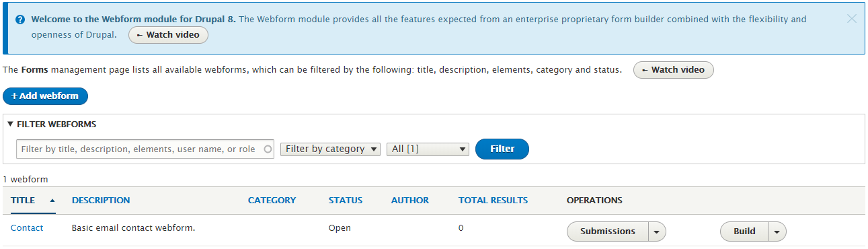Screen dimensions: 868x249
Task: Toggle the Title sort ascending arrow
Action: click(x=52, y=201)
